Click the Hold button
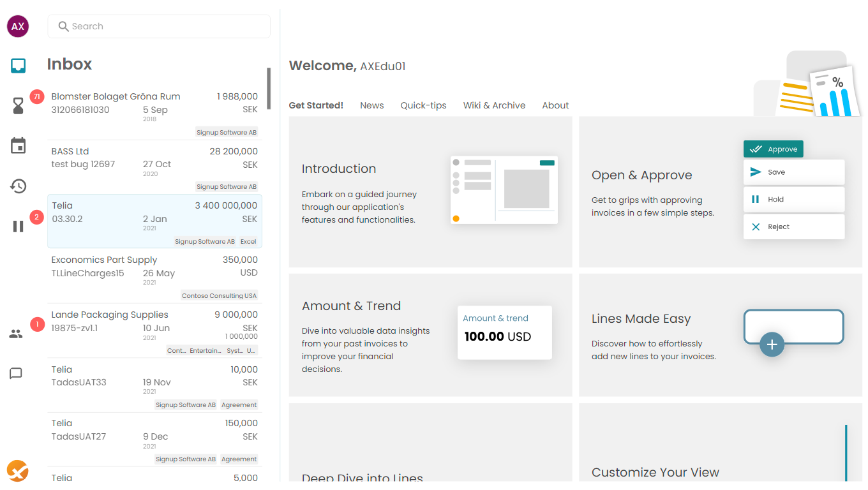This screenshot has width=868, height=490. click(794, 199)
